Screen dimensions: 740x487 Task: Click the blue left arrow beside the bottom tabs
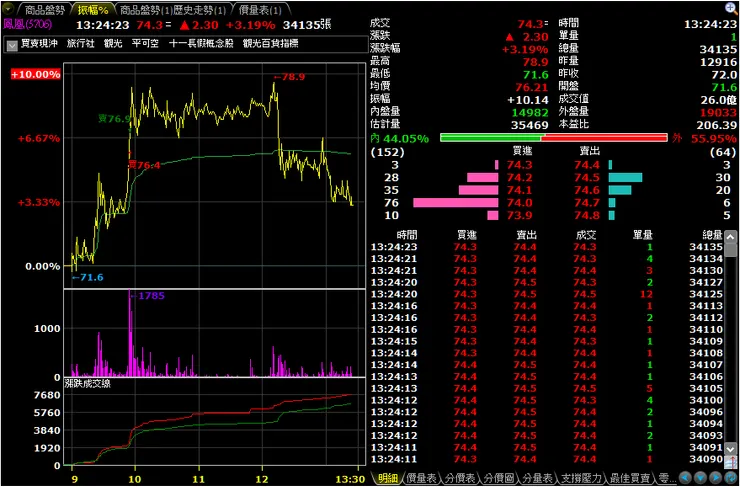click(x=685, y=477)
